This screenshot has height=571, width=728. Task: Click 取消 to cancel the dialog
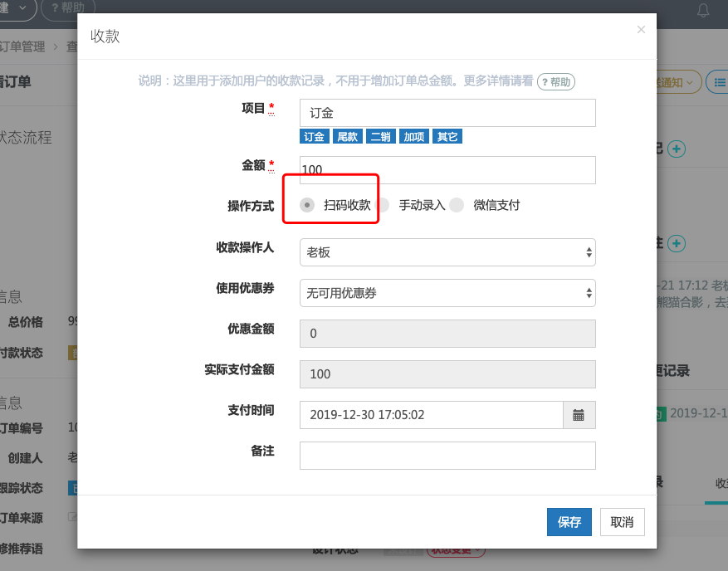click(x=620, y=522)
